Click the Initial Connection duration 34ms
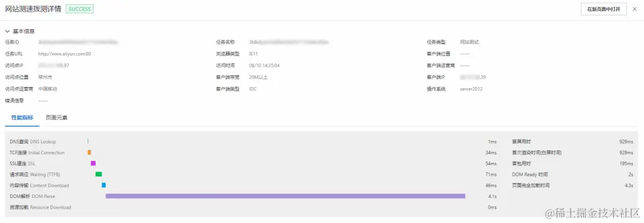This screenshot has height=223, width=644. tap(491, 153)
